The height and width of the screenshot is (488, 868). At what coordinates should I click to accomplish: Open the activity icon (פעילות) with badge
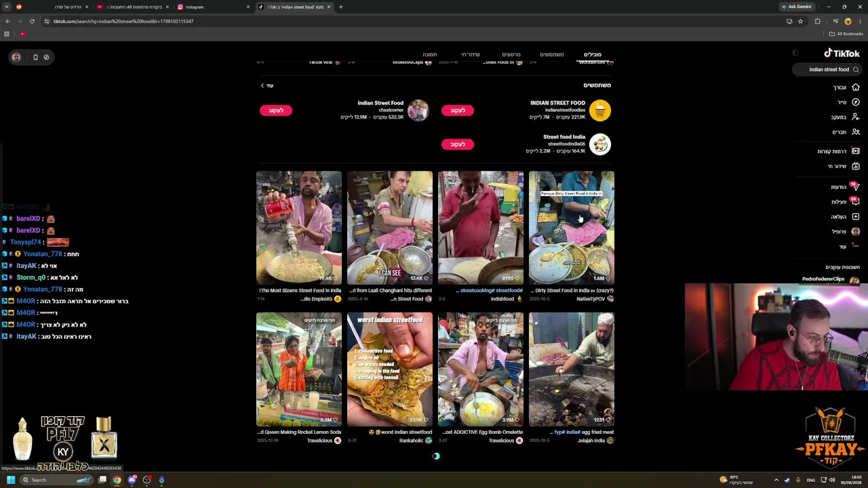point(855,201)
